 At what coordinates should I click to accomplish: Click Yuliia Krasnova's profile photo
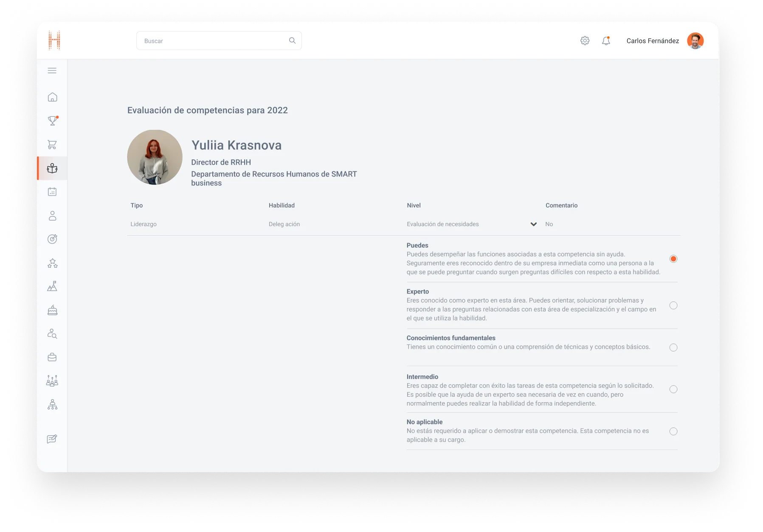155,157
